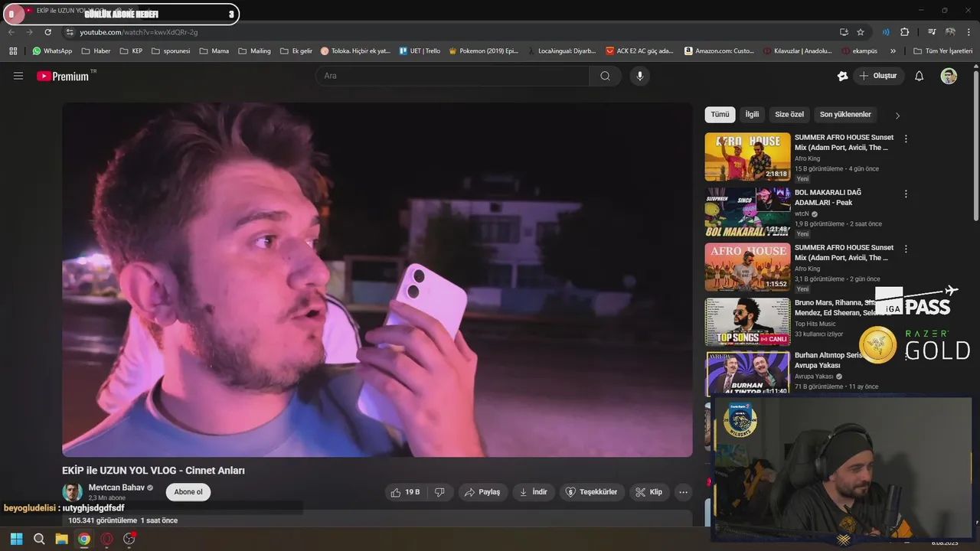Open Opera browser from taskbar
This screenshot has width=980, height=551.
[x=106, y=539]
